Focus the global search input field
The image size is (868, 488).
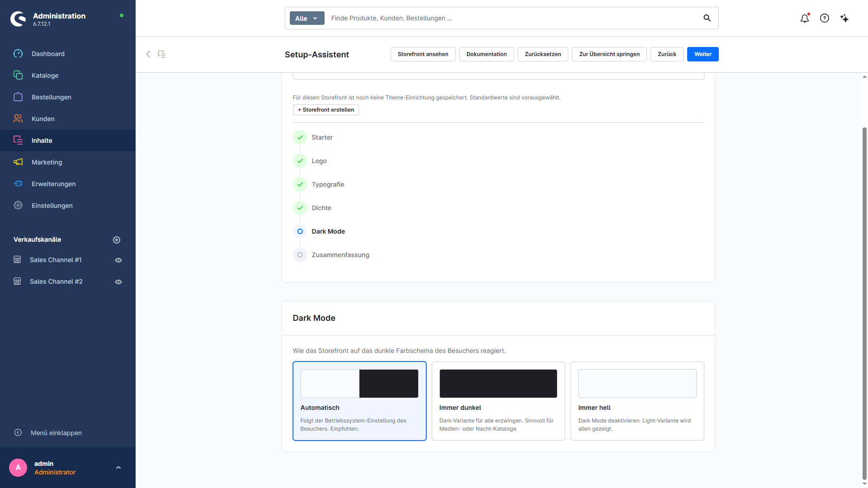[513, 18]
